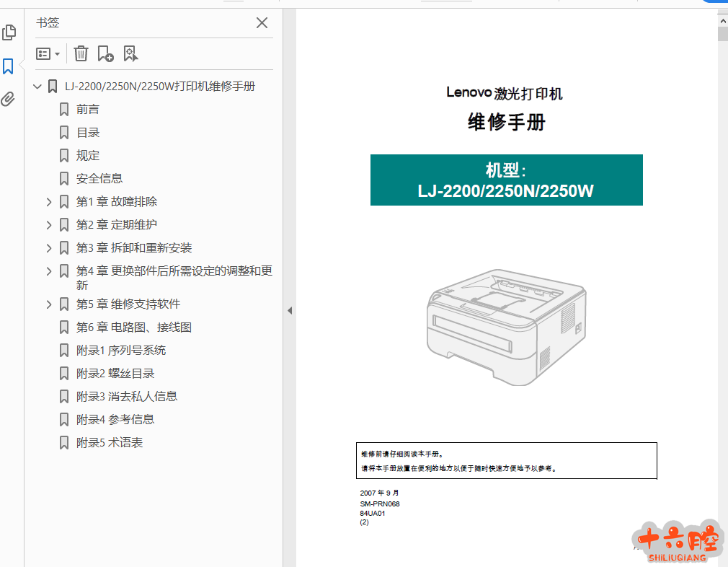
Task: Collapse the LJ-2200/2250N/2250W root bookmark
Action: pos(37,87)
